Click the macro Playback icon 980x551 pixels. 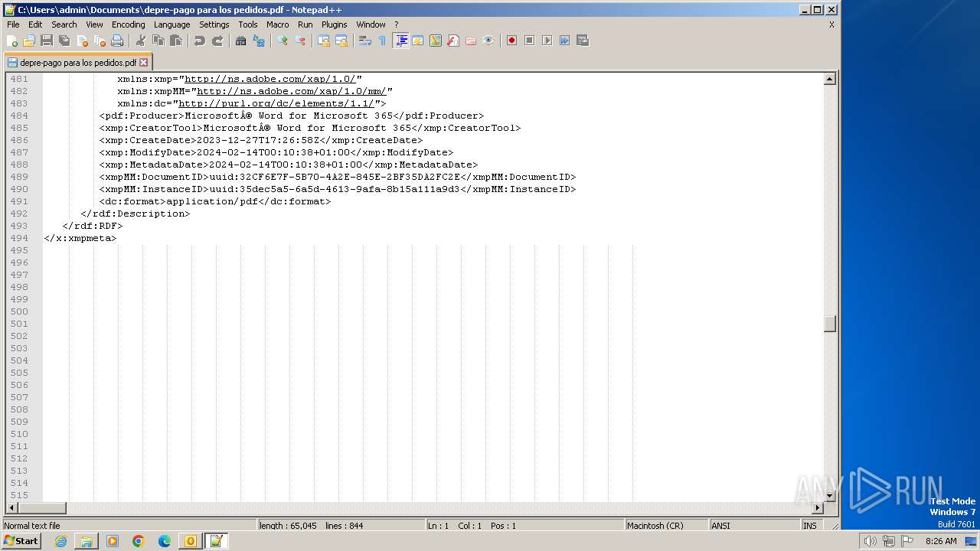tap(547, 41)
